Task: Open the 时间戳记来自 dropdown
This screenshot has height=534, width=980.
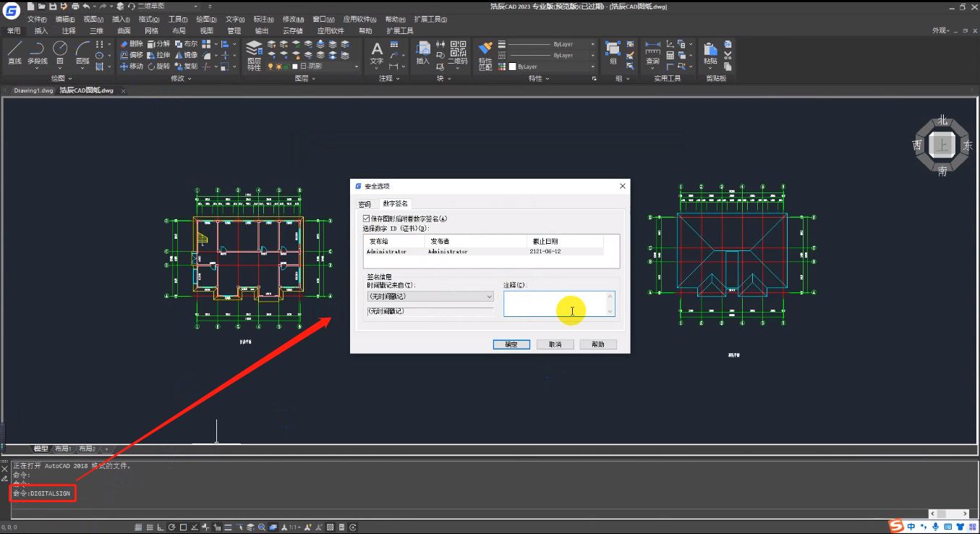Action: pos(430,297)
